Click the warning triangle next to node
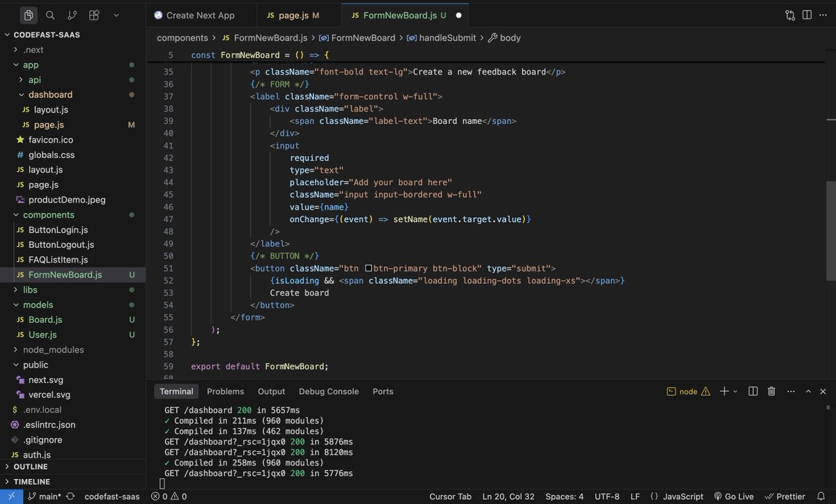836x504 pixels. tap(706, 391)
